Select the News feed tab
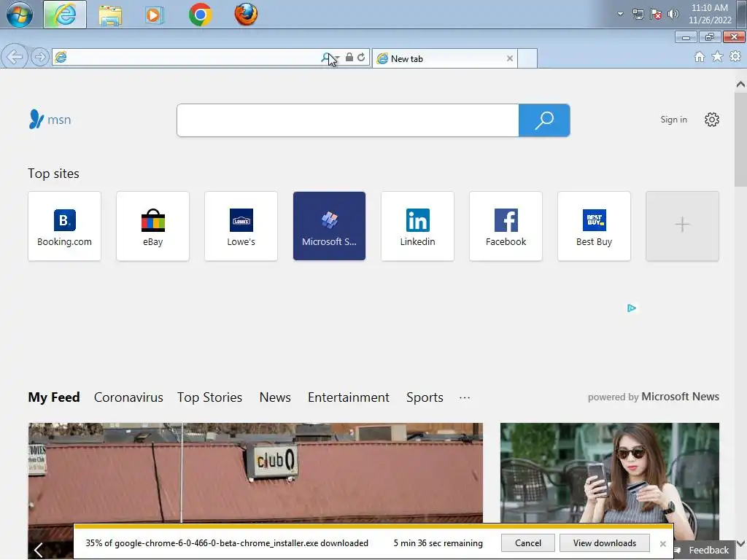Image resolution: width=747 pixels, height=560 pixels. [x=275, y=397]
